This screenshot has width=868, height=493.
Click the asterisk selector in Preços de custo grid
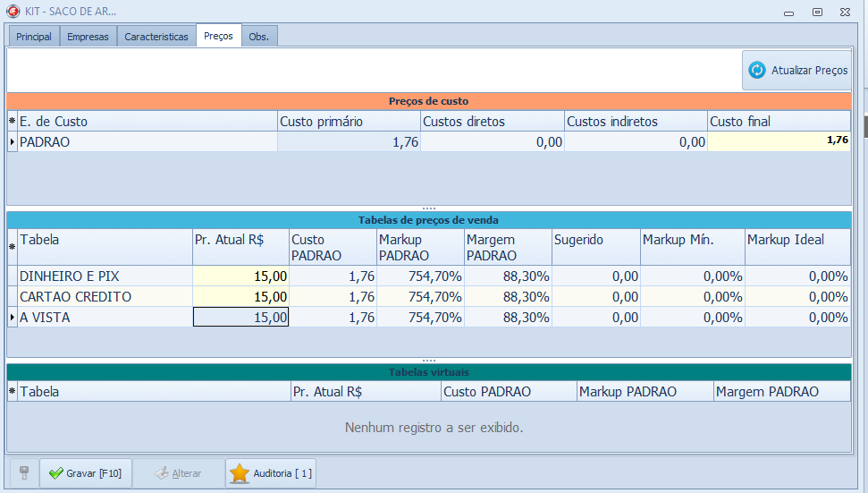(x=13, y=122)
